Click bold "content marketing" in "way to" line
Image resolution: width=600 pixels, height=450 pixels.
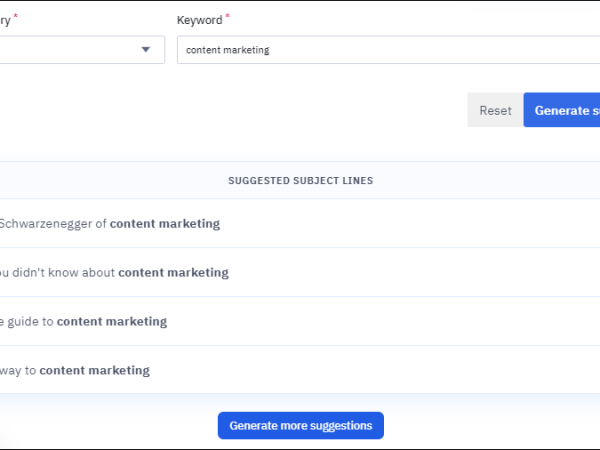[x=94, y=370]
